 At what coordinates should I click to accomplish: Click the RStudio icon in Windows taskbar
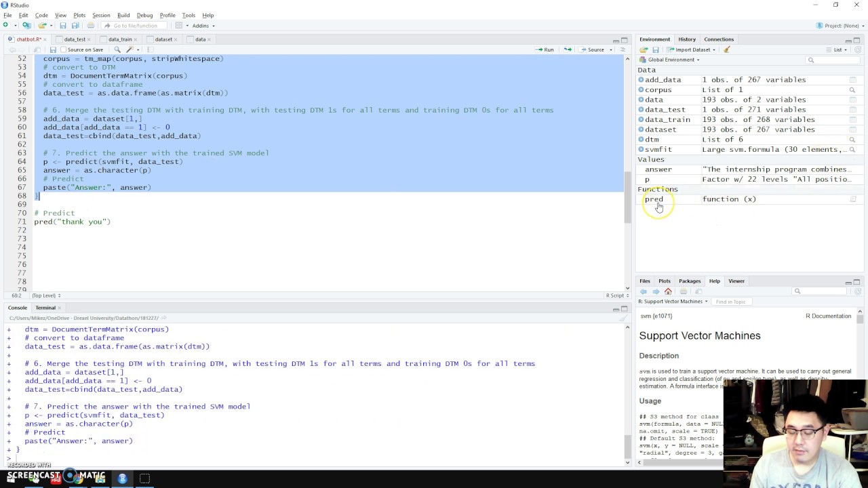(x=123, y=479)
